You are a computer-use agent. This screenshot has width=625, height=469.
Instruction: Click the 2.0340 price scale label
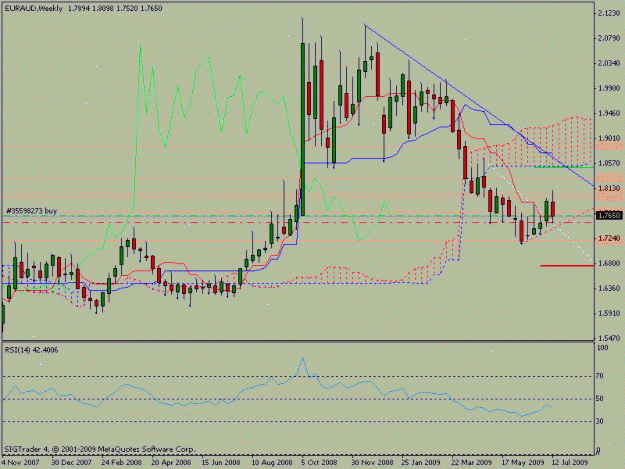(609, 63)
